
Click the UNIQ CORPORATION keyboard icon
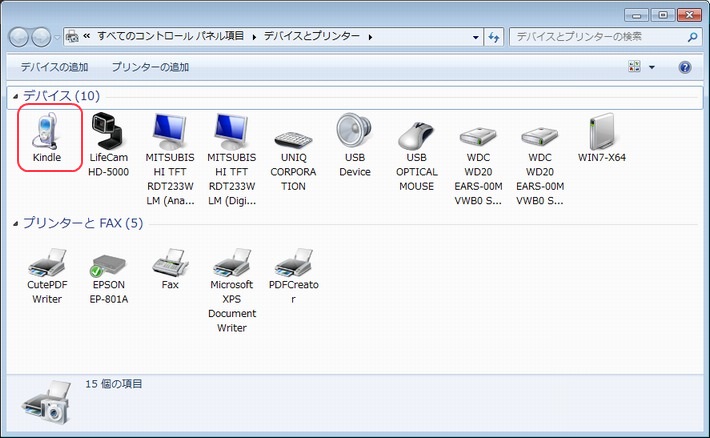293,138
